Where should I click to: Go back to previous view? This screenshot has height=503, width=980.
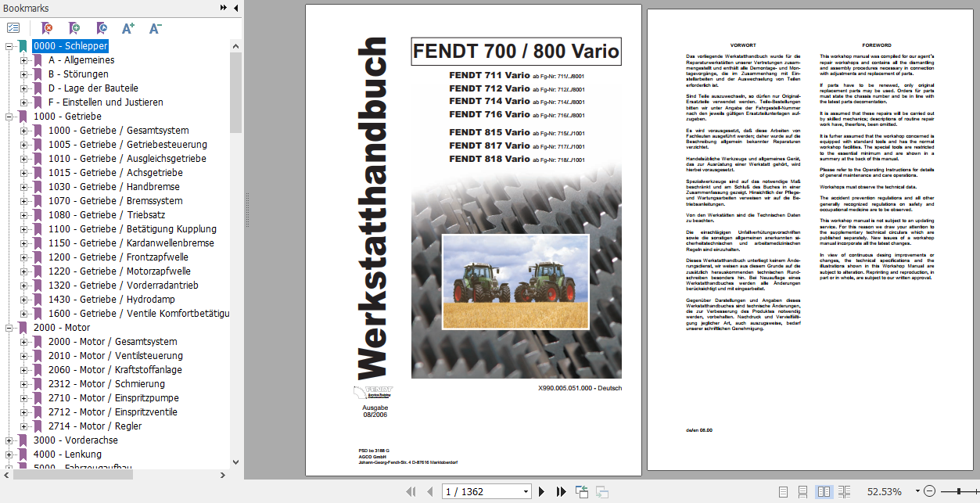coord(582,492)
